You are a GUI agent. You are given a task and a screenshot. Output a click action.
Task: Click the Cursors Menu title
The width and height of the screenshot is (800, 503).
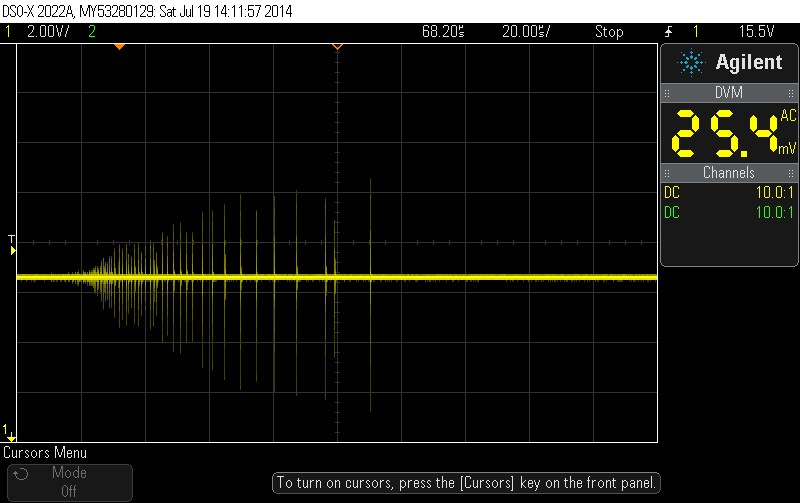(45, 453)
